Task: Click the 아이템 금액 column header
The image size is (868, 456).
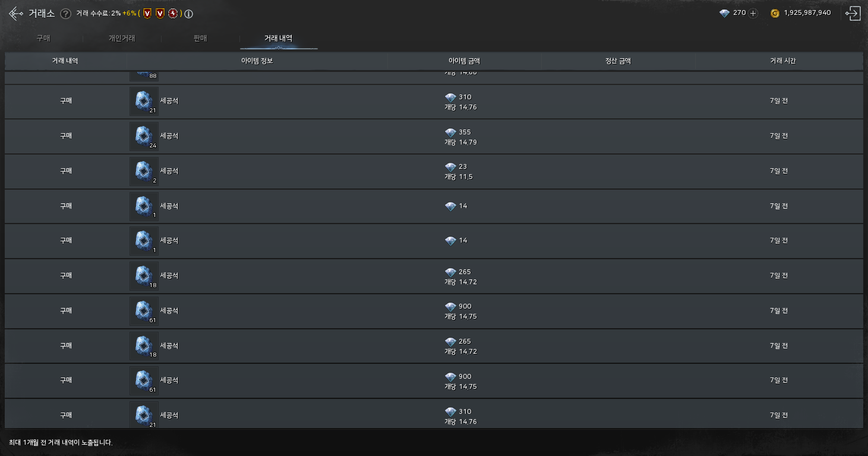Action: (x=464, y=61)
